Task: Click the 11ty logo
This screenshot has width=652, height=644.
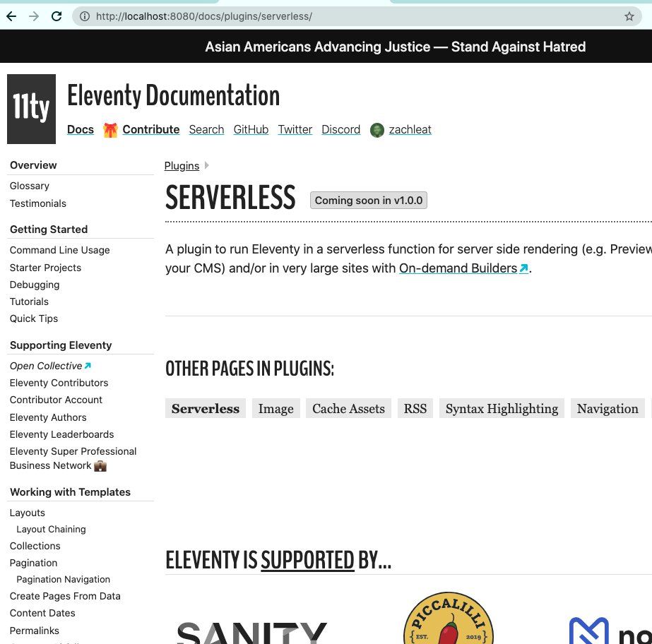Action: (x=31, y=109)
